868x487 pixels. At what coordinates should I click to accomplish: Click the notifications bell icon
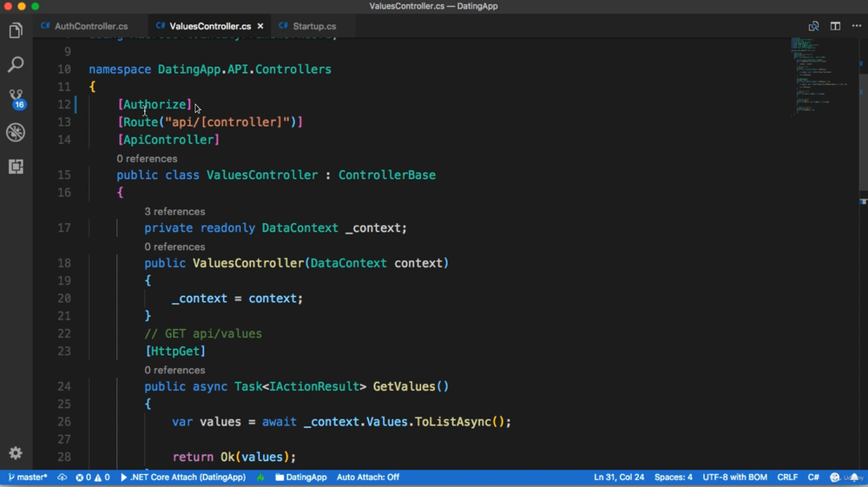855,477
